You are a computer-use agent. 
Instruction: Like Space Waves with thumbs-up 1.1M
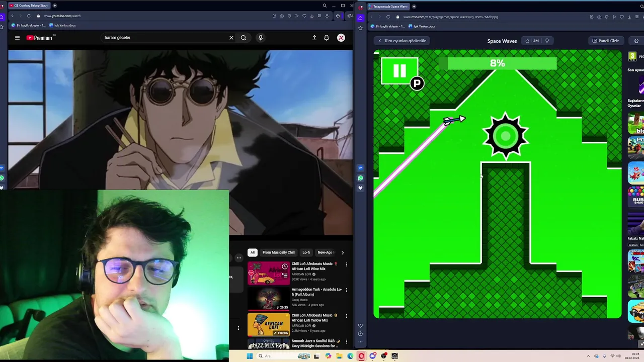tap(532, 41)
